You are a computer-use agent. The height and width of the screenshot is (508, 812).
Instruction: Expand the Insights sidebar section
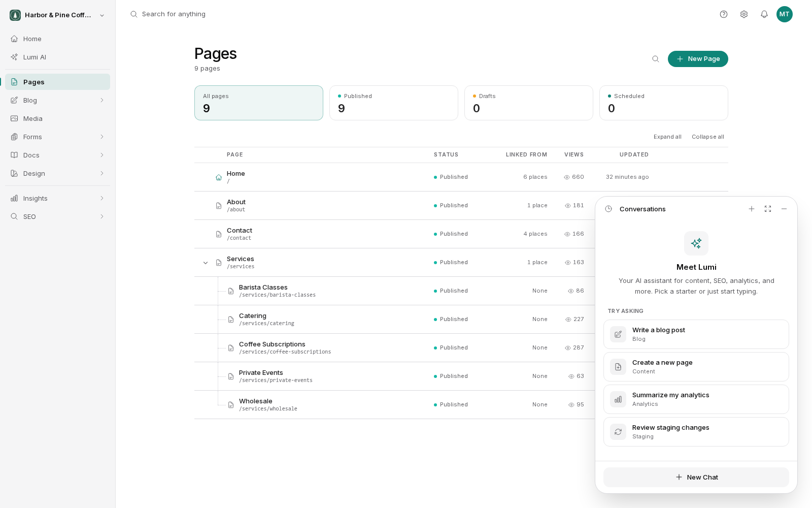click(102, 198)
